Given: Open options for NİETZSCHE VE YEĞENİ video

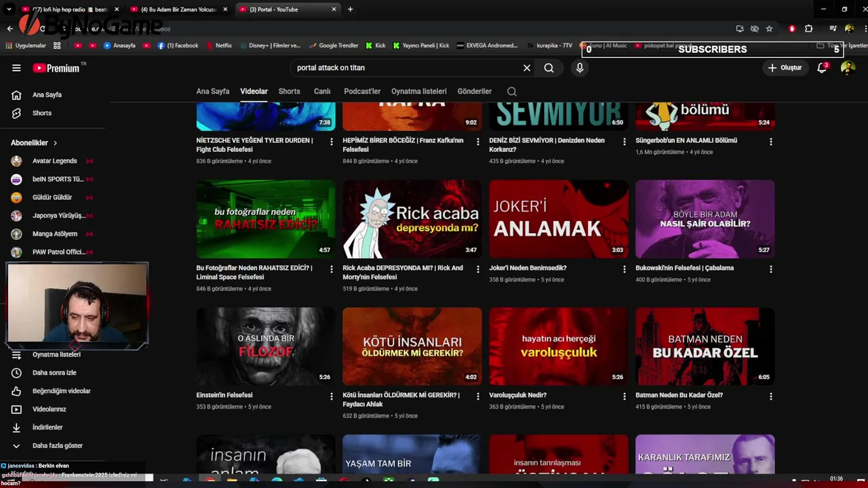Looking at the screenshot, I should coord(331,142).
